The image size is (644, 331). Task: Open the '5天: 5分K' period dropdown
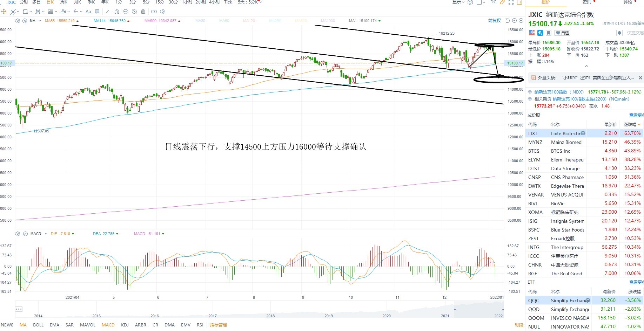pos(250,2)
